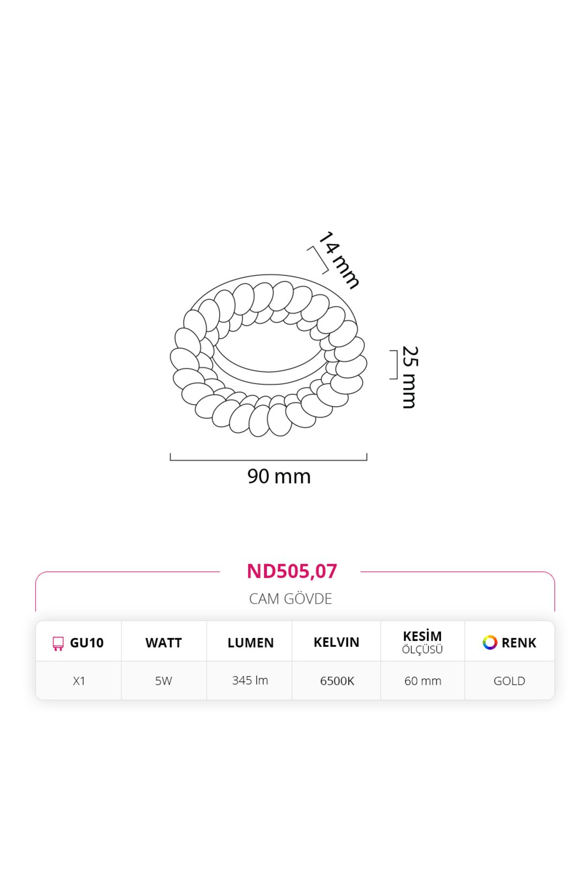Select the KELVIN column header
Image resolution: width=588 pixels, height=882 pixels.
[336, 642]
